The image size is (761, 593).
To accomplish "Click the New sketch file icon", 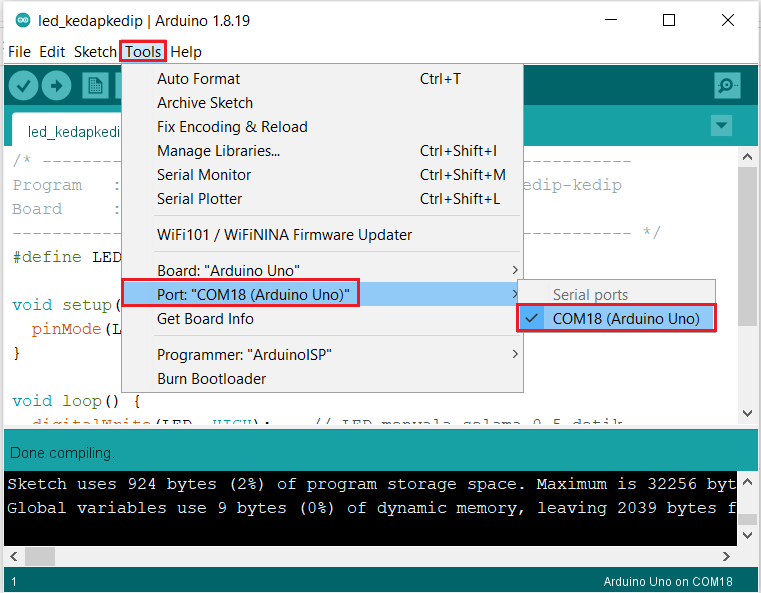I will (95, 86).
